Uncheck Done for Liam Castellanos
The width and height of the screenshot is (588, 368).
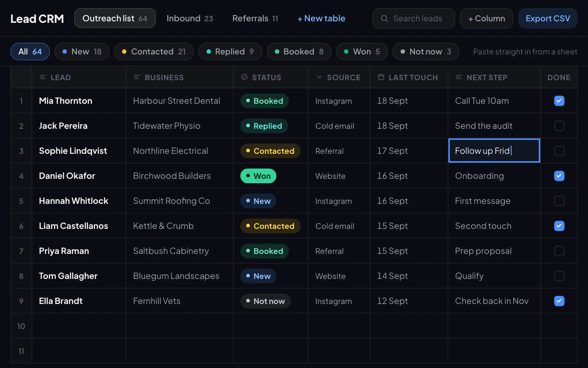click(x=559, y=226)
